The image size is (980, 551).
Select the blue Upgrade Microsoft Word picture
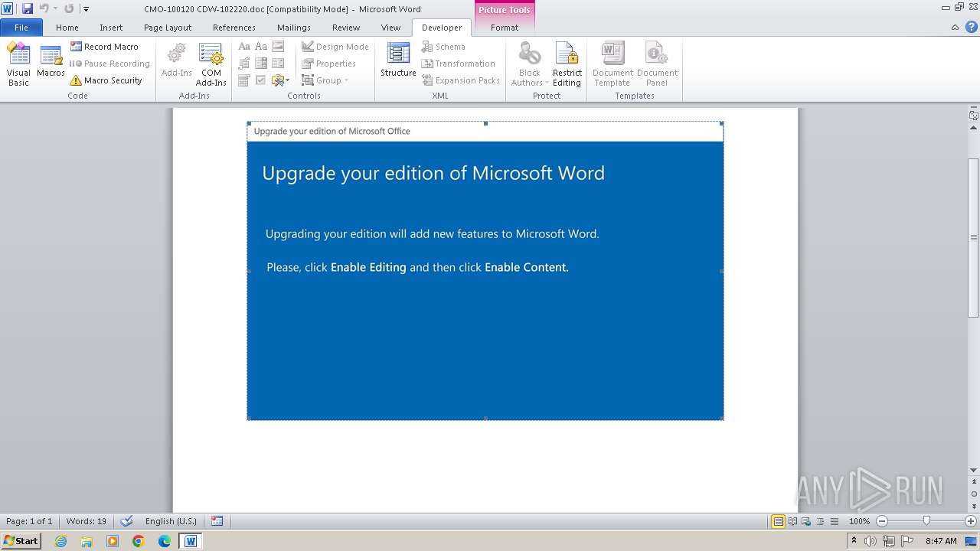click(485, 271)
